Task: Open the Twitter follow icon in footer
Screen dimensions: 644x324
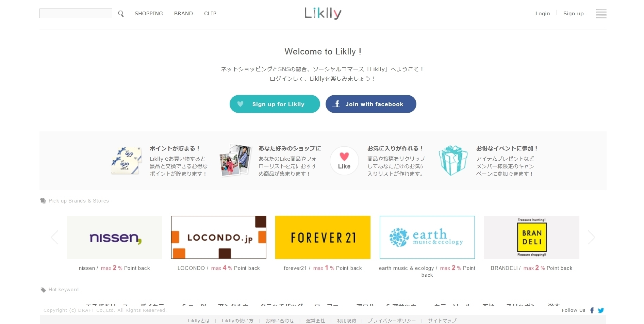Action: 601,310
